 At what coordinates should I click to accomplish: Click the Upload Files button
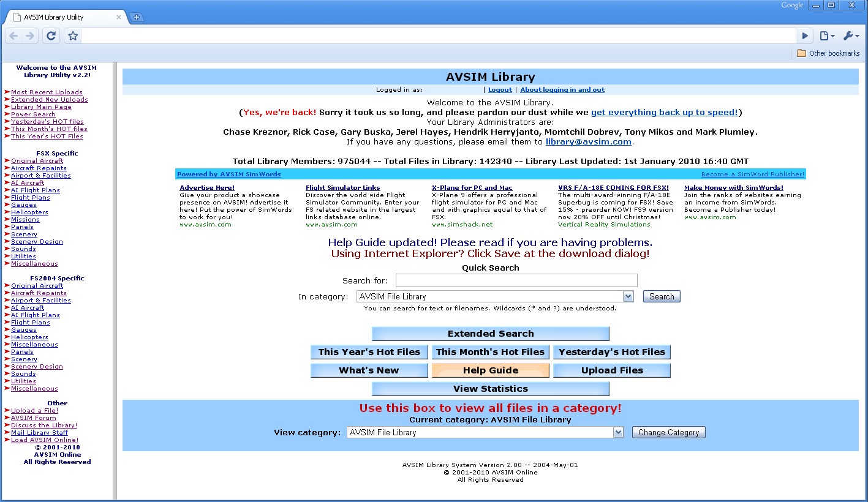612,370
